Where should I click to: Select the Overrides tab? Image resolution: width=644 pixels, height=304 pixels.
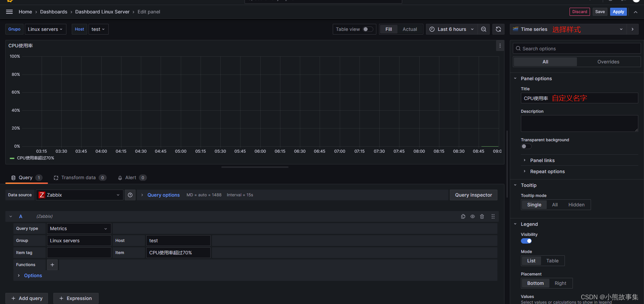(608, 62)
